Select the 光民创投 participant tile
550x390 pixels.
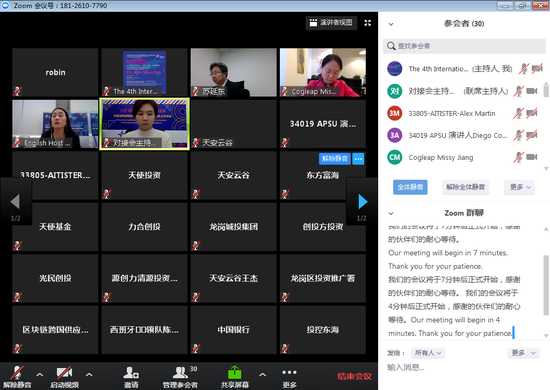tap(55, 278)
